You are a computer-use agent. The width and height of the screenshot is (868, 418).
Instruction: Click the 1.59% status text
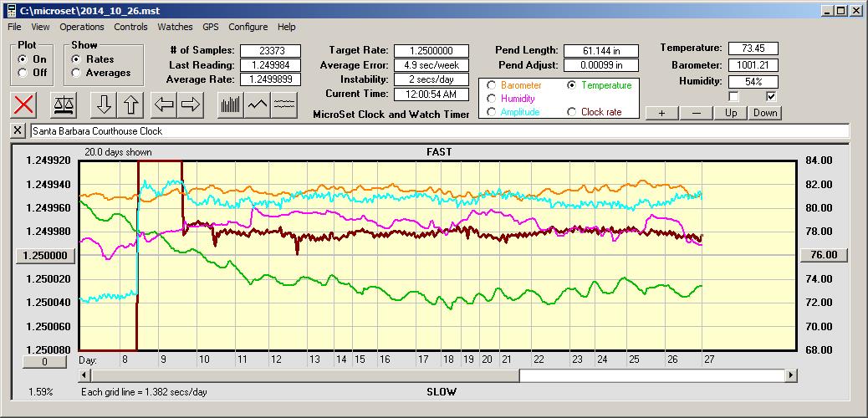click(x=41, y=392)
